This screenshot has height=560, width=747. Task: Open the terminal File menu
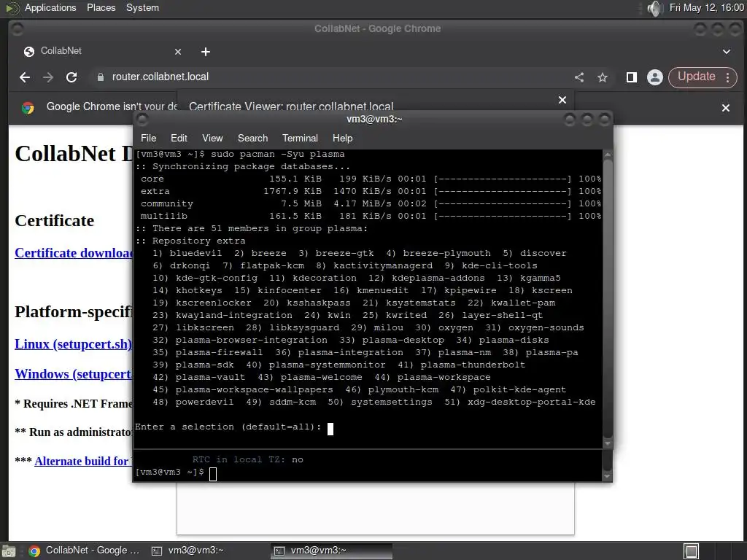[148, 138]
